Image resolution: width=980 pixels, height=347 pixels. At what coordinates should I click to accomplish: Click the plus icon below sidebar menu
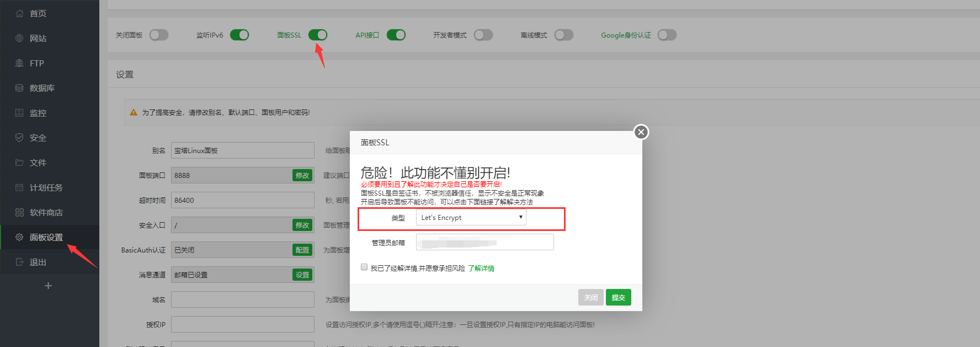[x=49, y=286]
